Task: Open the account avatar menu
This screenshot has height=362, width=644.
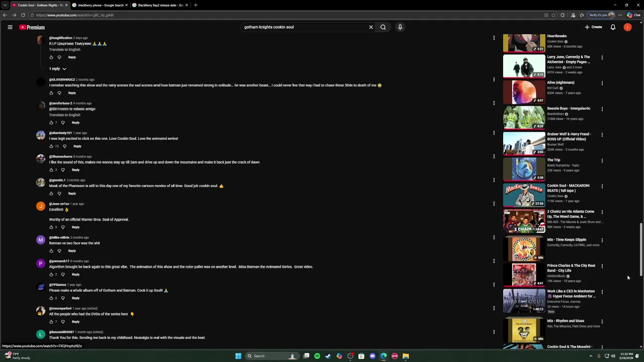Action: [x=627, y=27]
